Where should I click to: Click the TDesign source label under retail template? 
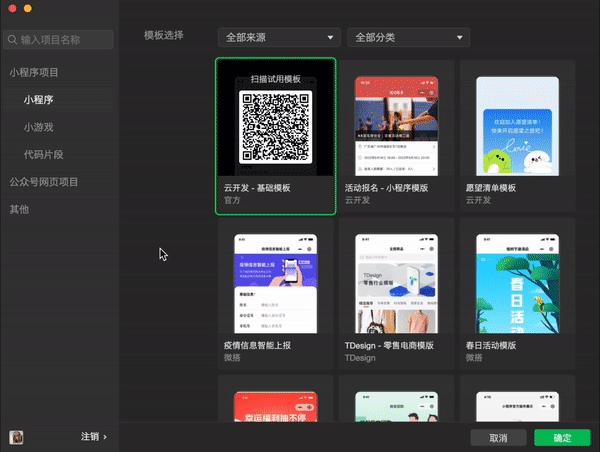[360, 358]
